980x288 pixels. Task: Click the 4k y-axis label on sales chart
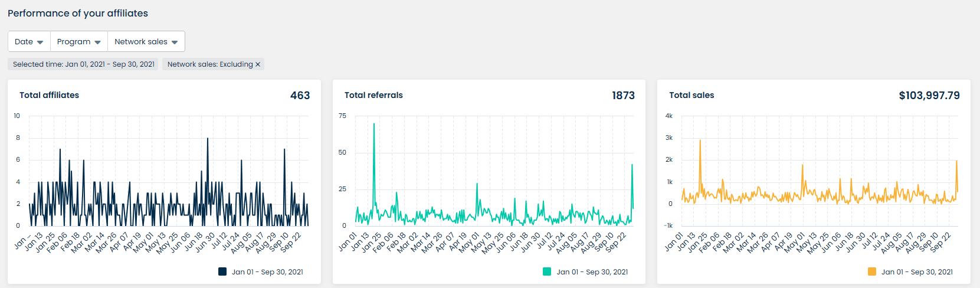[669, 116]
